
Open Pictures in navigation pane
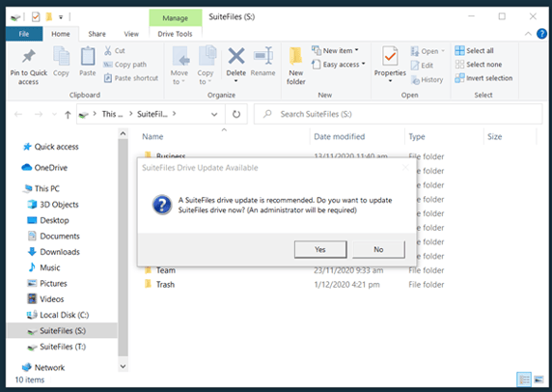pos(47,283)
